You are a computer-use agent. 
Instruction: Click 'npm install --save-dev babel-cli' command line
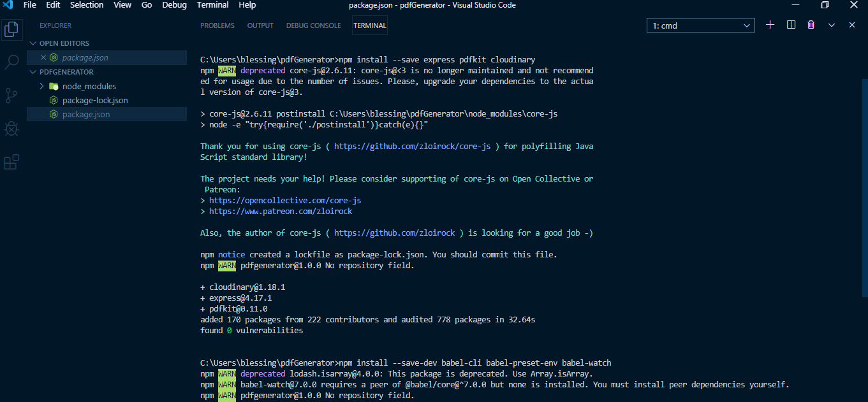point(406,363)
